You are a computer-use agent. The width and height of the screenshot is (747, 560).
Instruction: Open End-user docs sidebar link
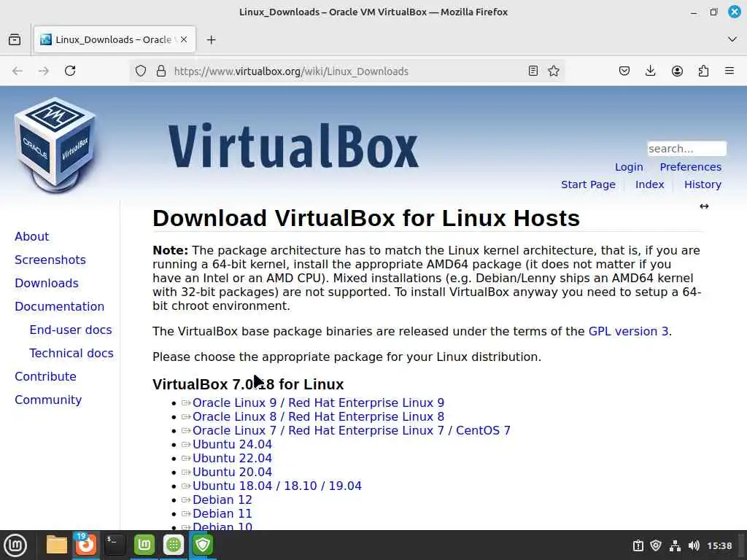point(71,330)
